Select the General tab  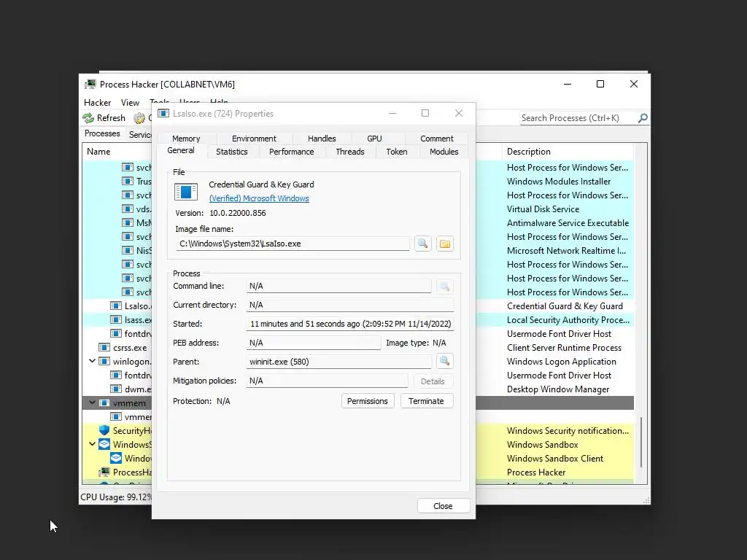(181, 150)
